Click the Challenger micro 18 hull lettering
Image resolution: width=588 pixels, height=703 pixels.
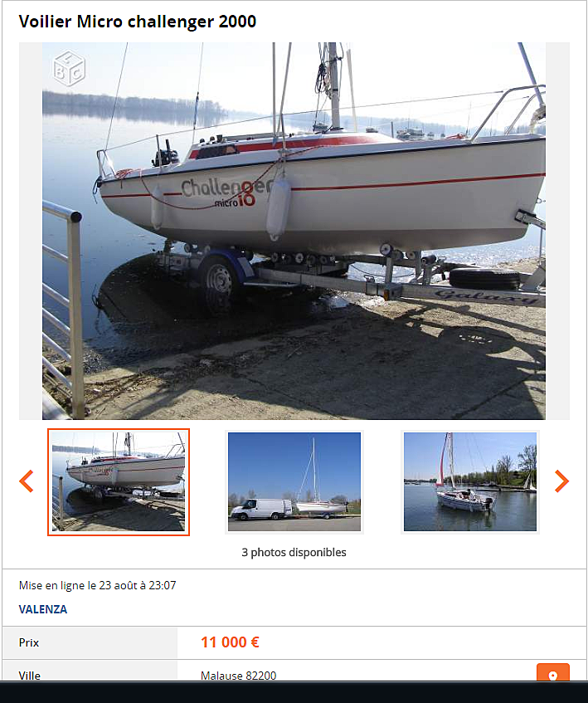pyautogui.click(x=227, y=193)
